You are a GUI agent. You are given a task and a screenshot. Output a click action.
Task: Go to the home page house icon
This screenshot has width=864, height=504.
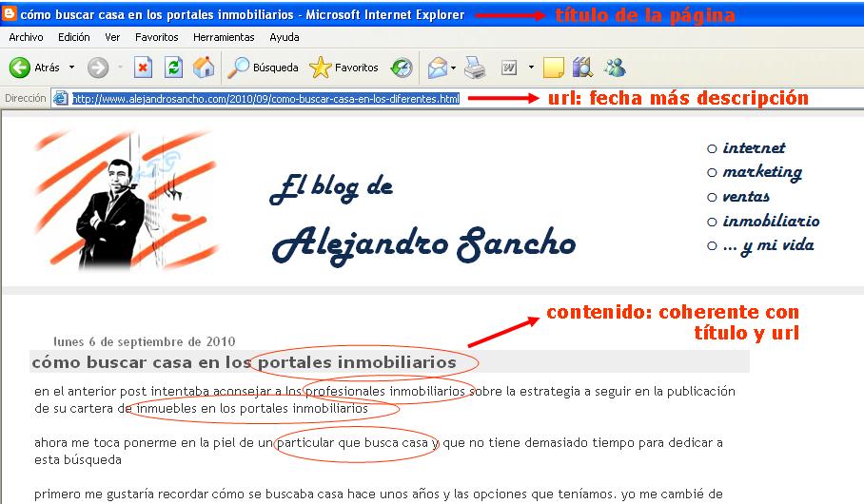[x=204, y=68]
